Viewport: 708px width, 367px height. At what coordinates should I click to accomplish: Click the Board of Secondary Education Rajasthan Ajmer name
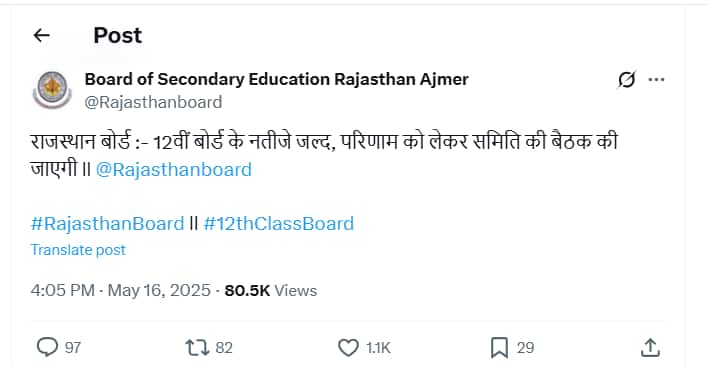tap(276, 79)
